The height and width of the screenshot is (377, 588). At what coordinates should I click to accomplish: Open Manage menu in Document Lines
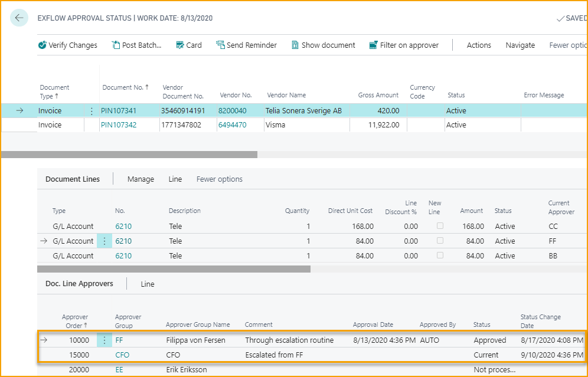(x=141, y=179)
